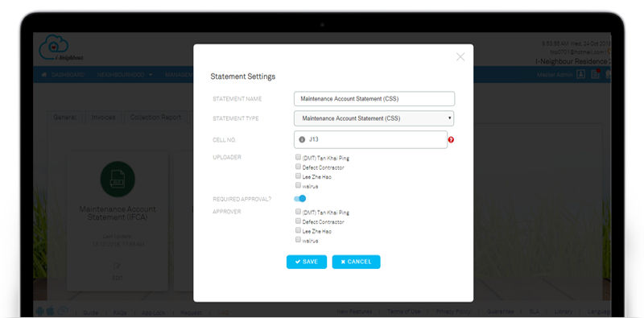Viewport: 644px width, 318px height.
Task: Click the i-Neighbour cloud logo
Action: pos(61,48)
